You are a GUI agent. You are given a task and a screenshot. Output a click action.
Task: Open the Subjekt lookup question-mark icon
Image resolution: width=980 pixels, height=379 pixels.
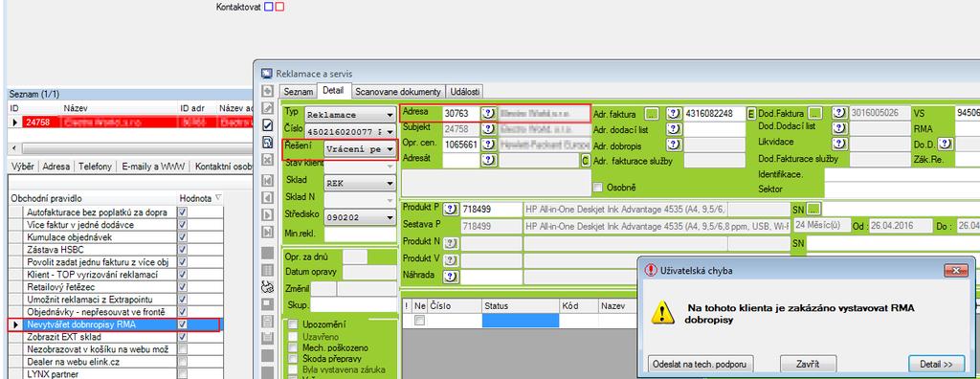[489, 129]
